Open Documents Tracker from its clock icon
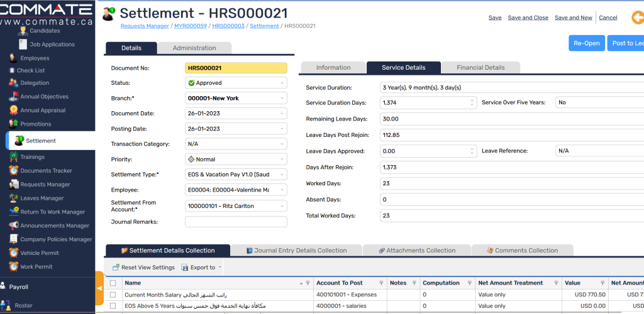The image size is (644, 314). point(13,171)
